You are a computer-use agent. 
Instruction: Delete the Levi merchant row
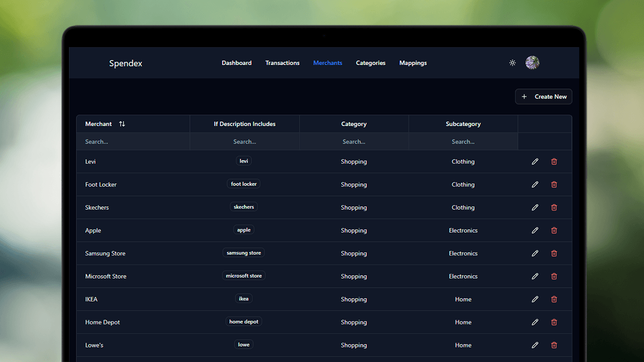(x=554, y=162)
